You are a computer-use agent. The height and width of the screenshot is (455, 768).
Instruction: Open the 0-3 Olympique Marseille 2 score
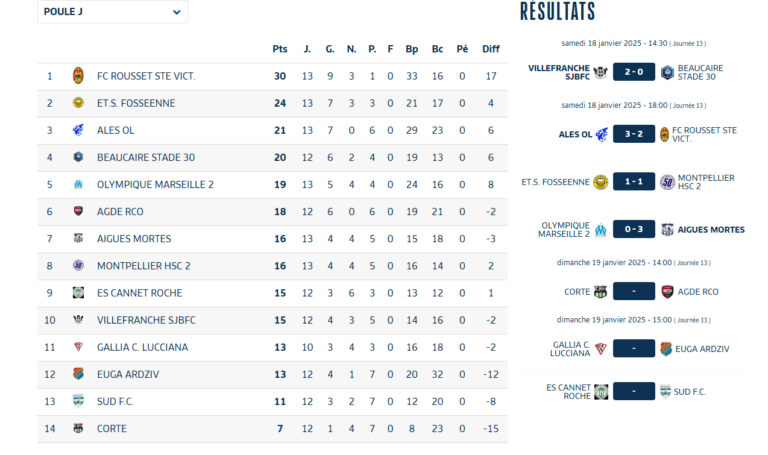coord(634,229)
